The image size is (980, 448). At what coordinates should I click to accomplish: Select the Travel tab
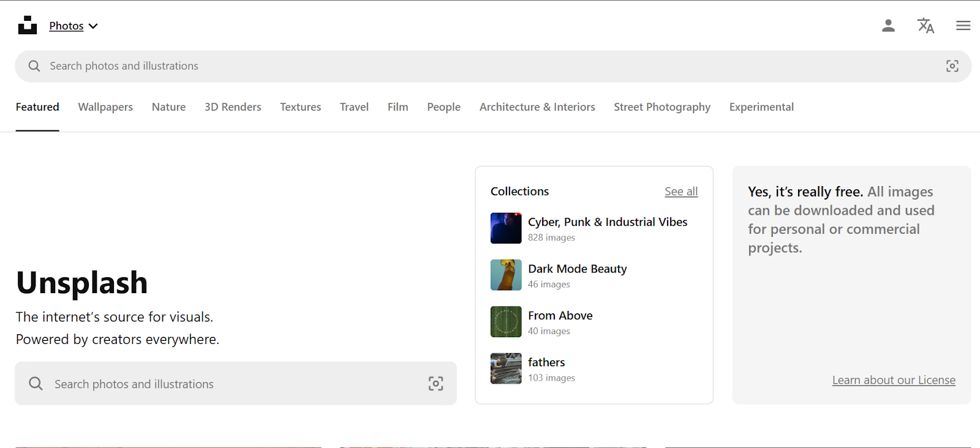(354, 107)
